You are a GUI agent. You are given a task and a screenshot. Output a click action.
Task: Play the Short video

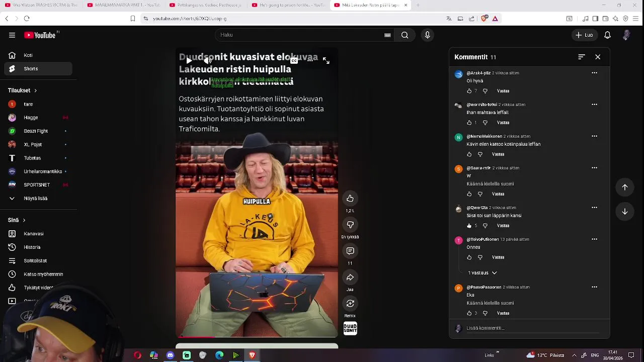pos(189,61)
